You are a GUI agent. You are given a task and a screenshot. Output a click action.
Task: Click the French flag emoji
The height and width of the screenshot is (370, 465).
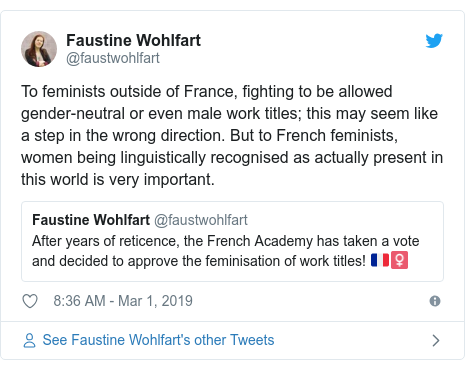[380, 260]
